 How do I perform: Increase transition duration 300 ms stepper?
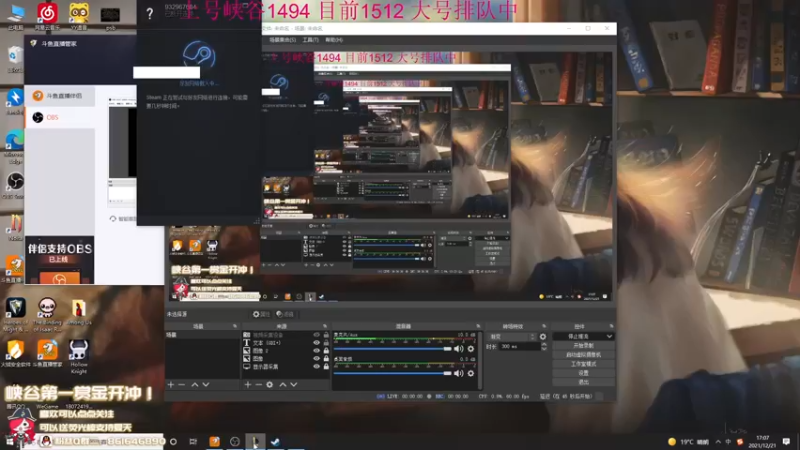[x=544, y=344]
